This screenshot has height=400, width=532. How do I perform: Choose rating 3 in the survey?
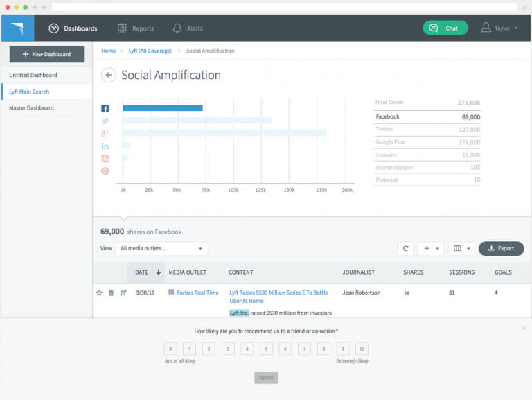[228, 349]
